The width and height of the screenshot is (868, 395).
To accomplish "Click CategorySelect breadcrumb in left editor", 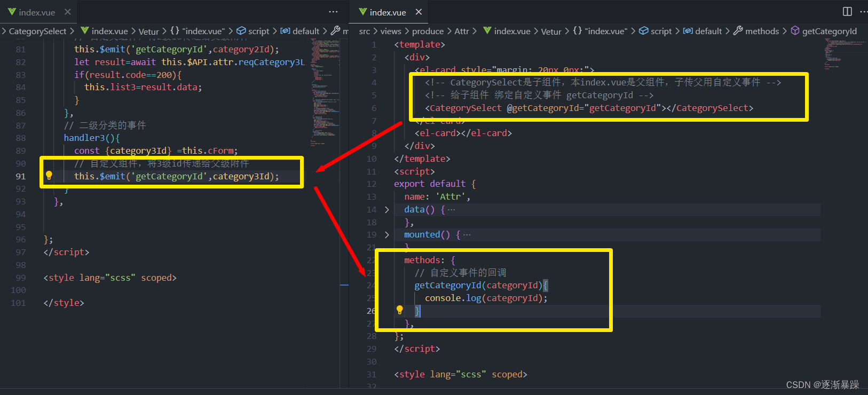I will 37,31.
